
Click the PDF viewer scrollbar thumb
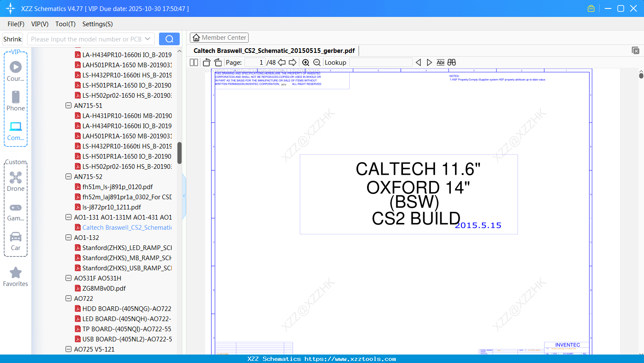[641, 75]
